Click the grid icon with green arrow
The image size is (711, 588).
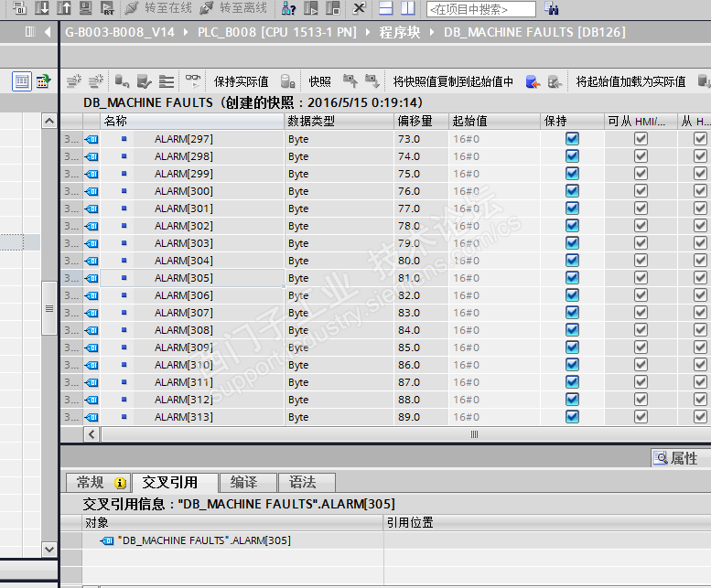[x=44, y=81]
